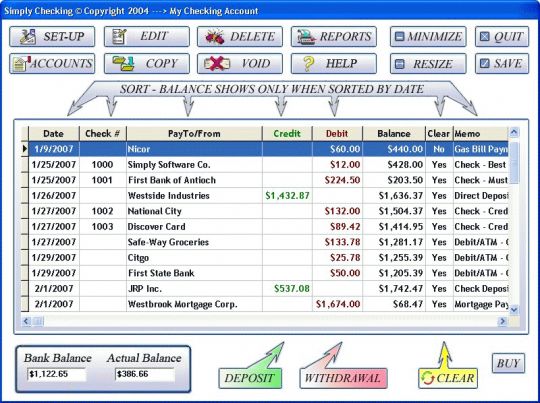Sort by the Check # column header
The height and width of the screenshot is (403, 540).
(103, 134)
